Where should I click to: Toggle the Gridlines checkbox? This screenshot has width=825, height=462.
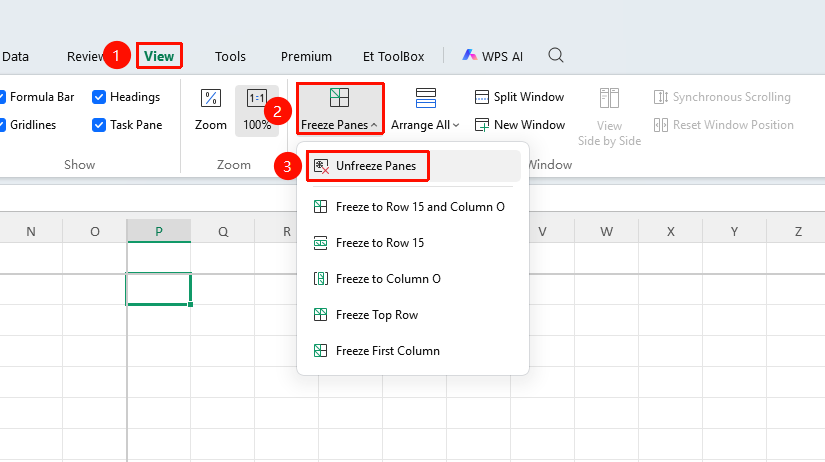click(2, 125)
